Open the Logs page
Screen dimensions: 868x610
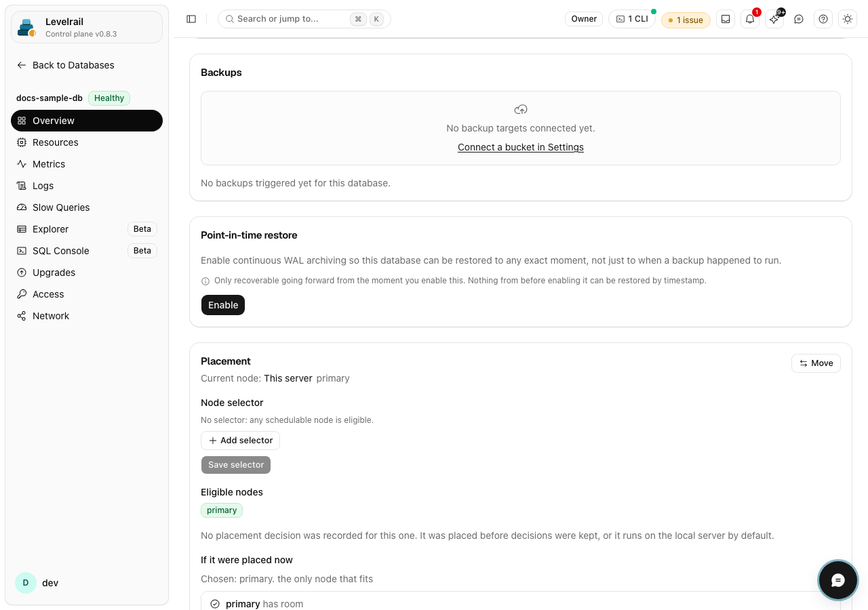coord(87,186)
